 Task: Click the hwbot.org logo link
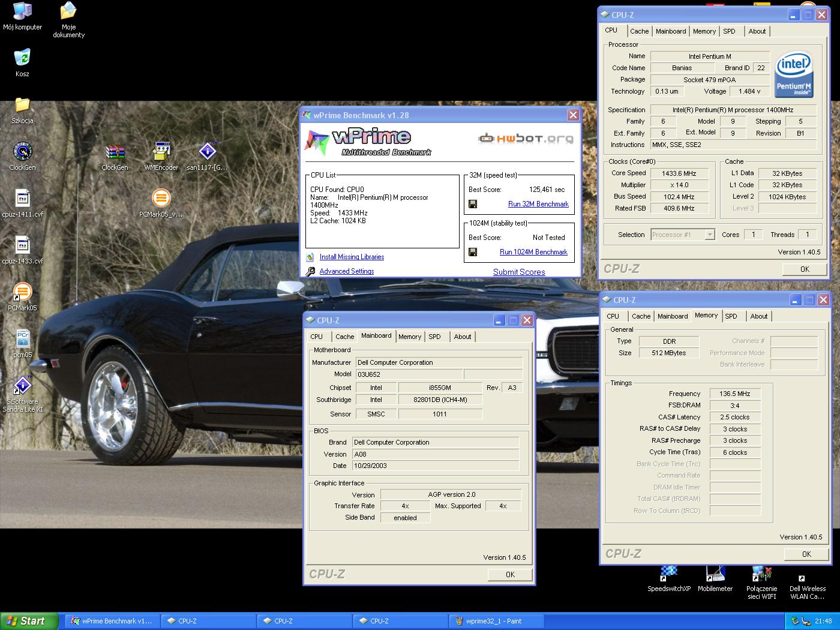click(526, 139)
